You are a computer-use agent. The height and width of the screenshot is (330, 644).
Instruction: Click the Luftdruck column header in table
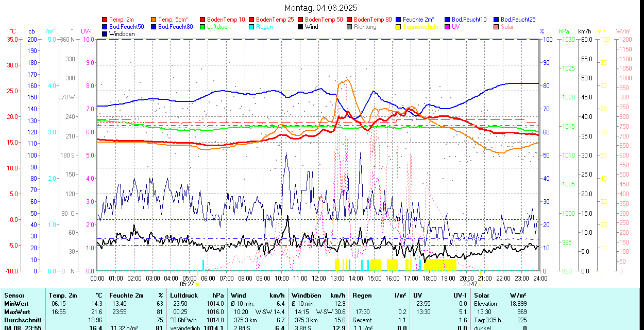(x=184, y=296)
